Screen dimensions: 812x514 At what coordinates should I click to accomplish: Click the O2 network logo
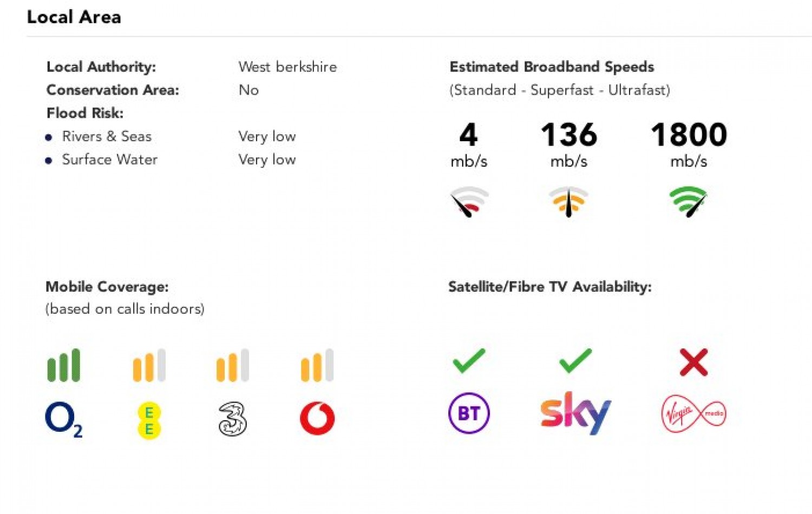[x=63, y=420]
